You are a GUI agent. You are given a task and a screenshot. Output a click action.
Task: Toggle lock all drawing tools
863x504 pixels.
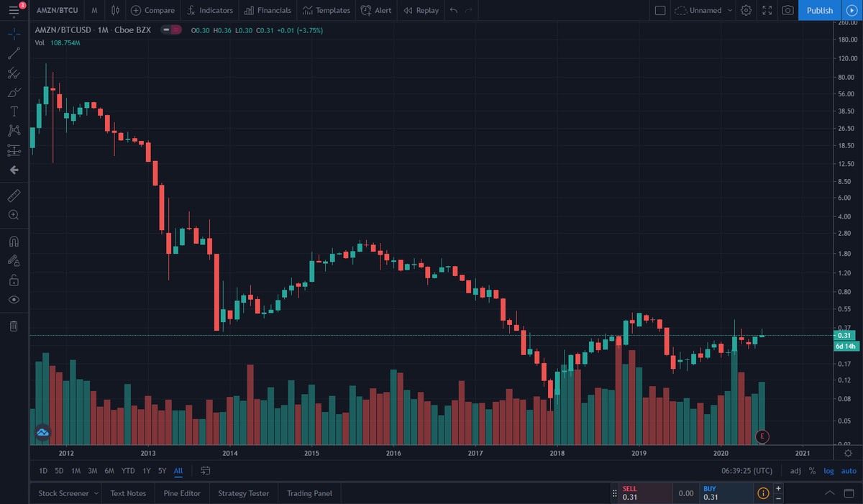pyautogui.click(x=14, y=280)
